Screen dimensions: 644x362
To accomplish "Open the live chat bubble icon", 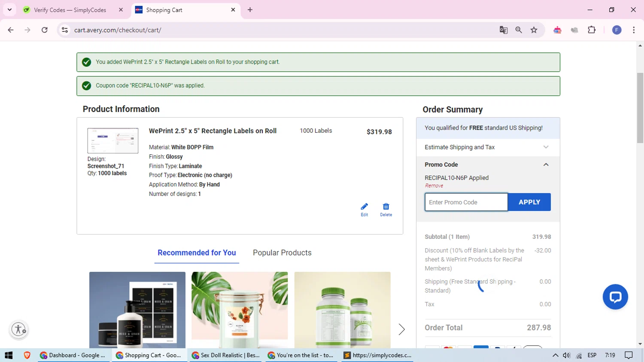I will coord(615,297).
